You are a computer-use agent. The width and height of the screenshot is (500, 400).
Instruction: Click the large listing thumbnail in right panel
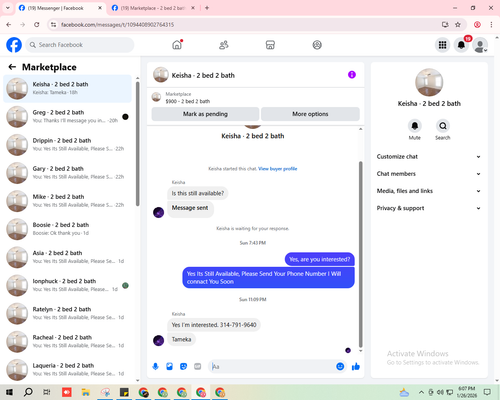click(x=429, y=82)
